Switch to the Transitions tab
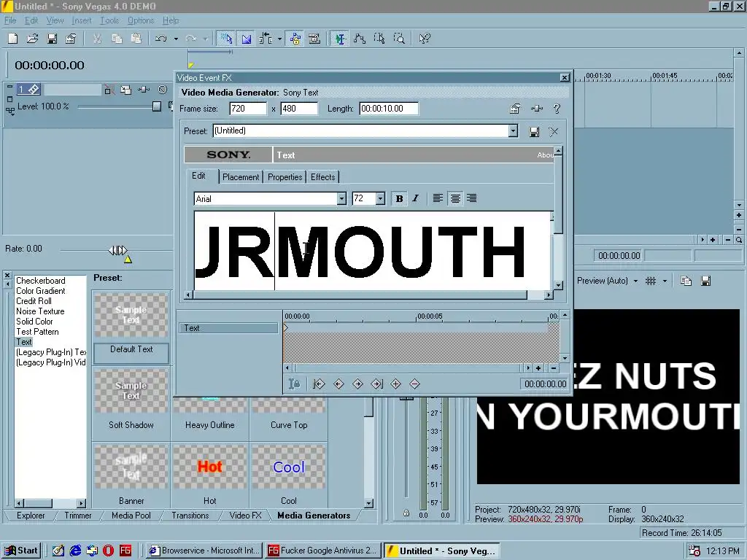This screenshot has height=560, width=747. (x=190, y=516)
